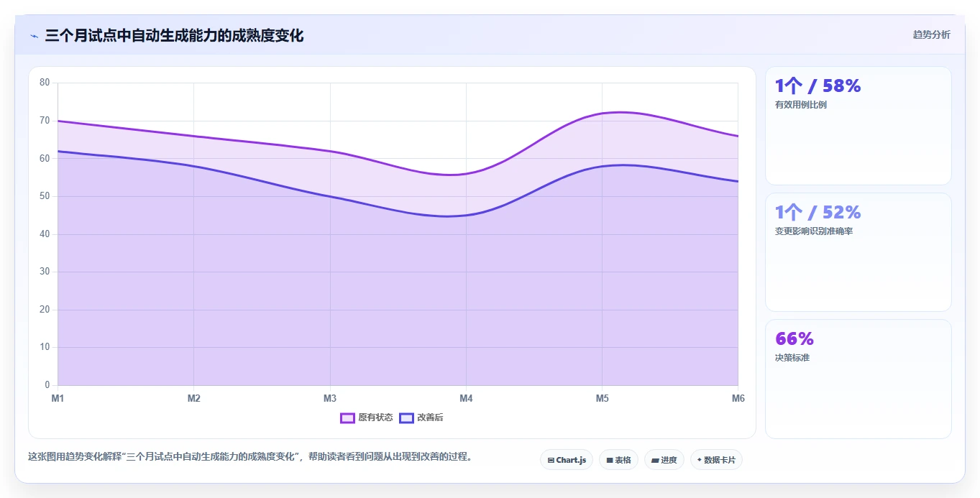Click the 30 y-axis label
This screenshot has width=980, height=498.
(45, 272)
